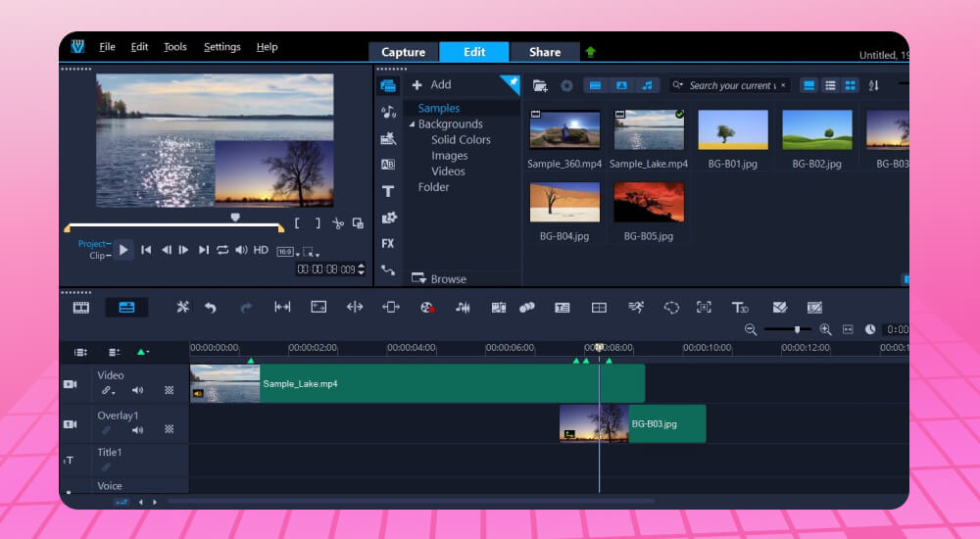Select the Slip tool in timeline toolbar
The width and height of the screenshot is (980, 539).
pyautogui.click(x=282, y=307)
